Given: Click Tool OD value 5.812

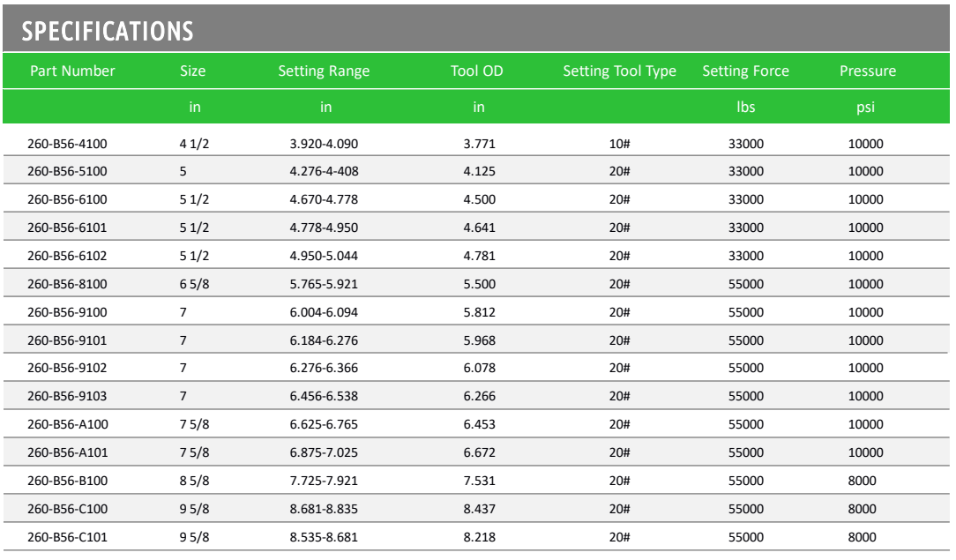Looking at the screenshot, I should pyautogui.click(x=479, y=312).
